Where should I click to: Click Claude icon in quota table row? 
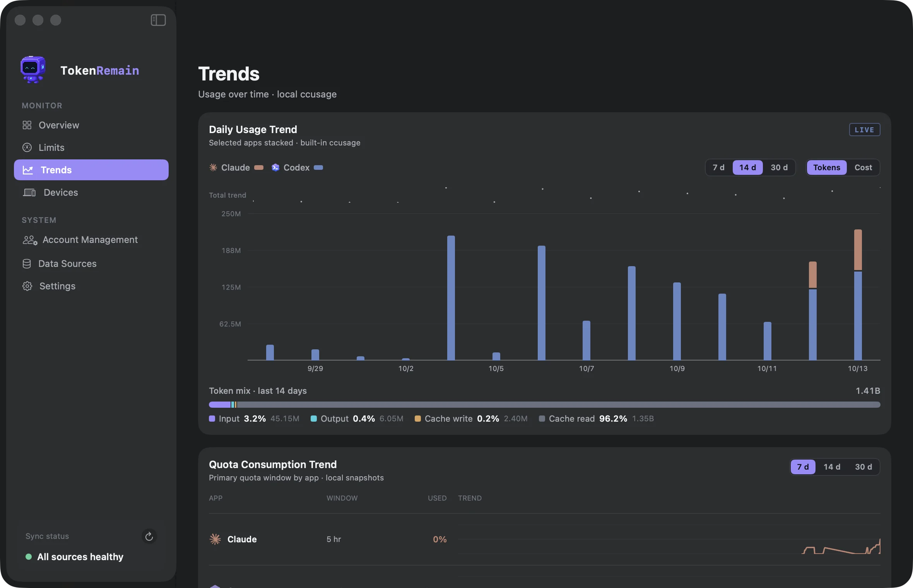pos(215,539)
